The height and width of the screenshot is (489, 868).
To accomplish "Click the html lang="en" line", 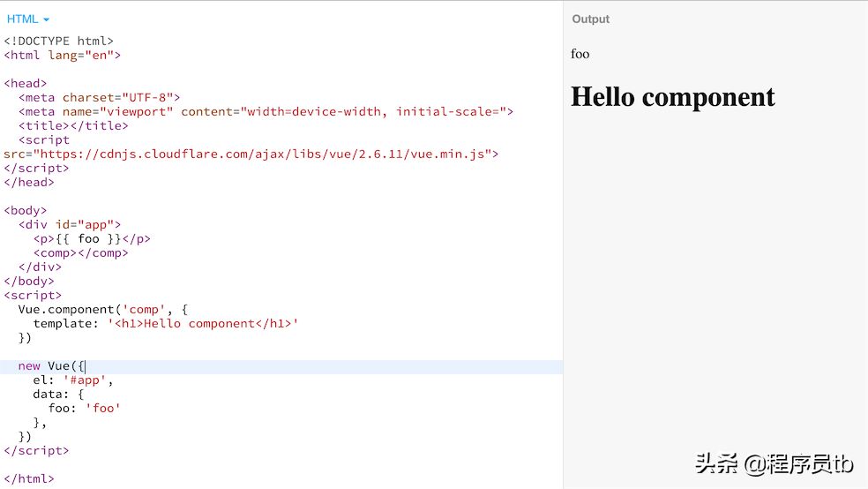I will (x=63, y=55).
